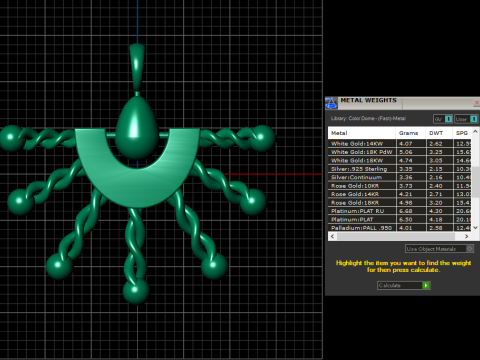Select the Silver:.925 Sterling row
Image resolution: width=480 pixels, height=360 pixels.
[x=400, y=169]
